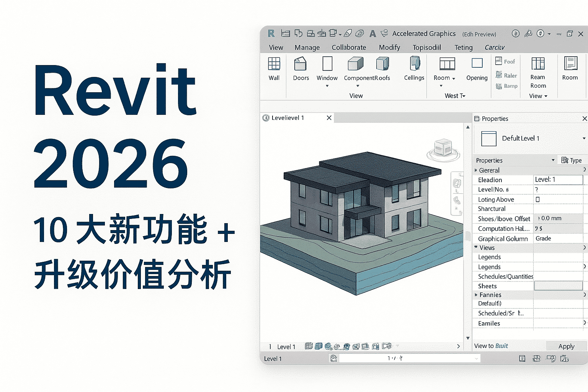Click the Apply button

[x=566, y=346]
